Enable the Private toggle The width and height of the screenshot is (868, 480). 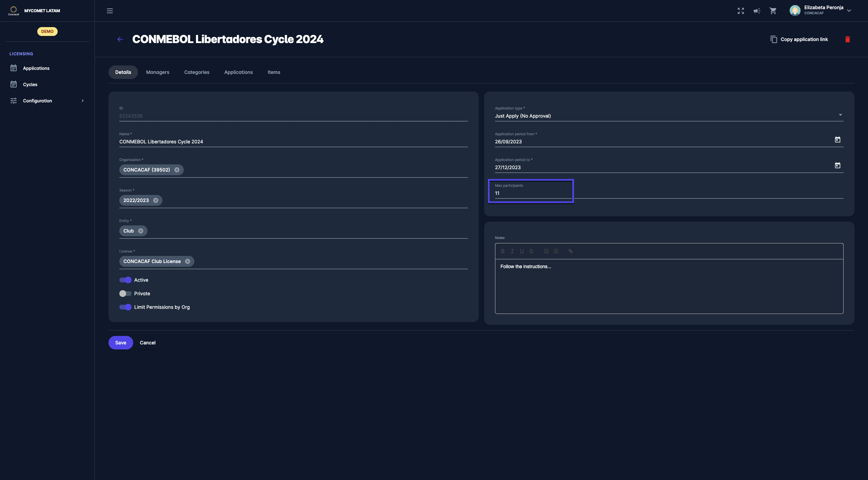coord(125,294)
